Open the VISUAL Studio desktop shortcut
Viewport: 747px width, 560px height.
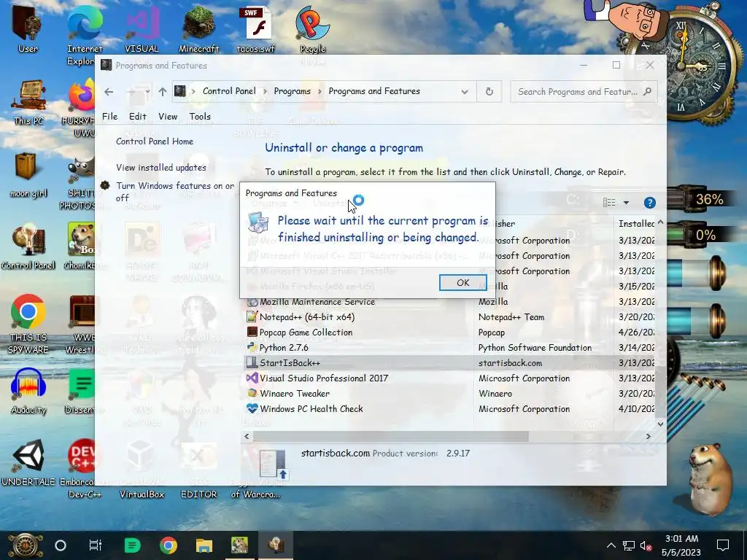pyautogui.click(x=142, y=28)
